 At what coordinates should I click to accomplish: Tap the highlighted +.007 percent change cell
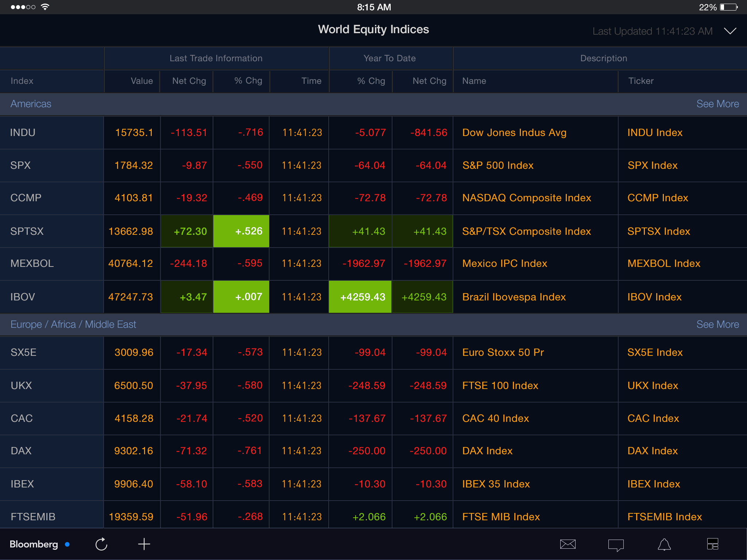click(241, 297)
